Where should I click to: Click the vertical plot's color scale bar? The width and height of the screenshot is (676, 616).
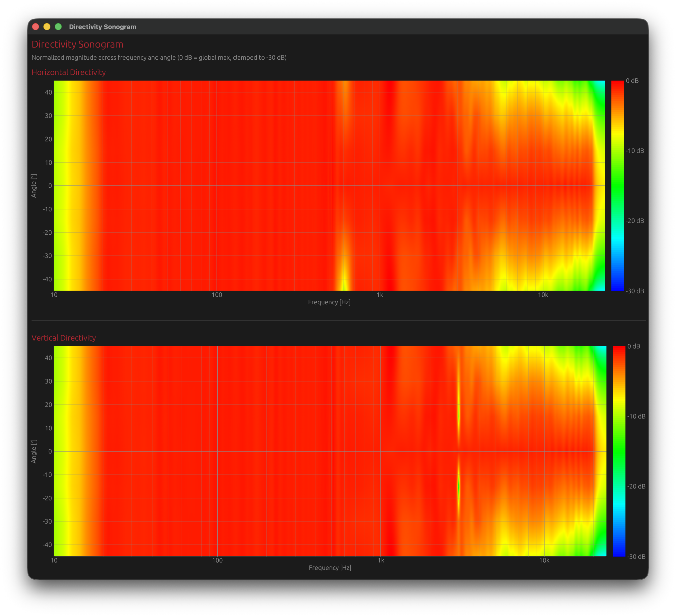tap(619, 451)
